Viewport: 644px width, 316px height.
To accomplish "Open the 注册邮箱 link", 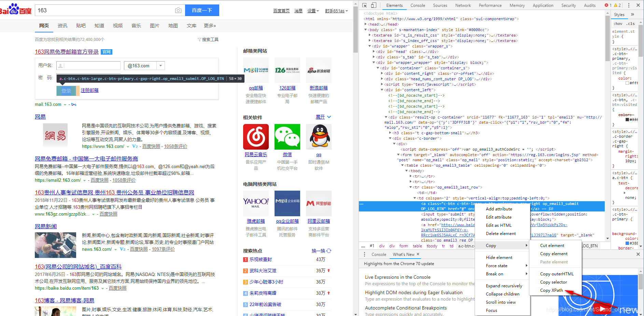I will click(89, 91).
